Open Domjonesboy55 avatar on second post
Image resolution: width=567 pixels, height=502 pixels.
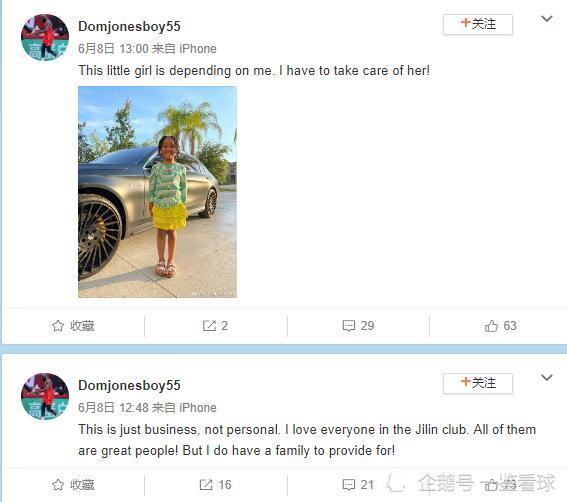coord(45,396)
